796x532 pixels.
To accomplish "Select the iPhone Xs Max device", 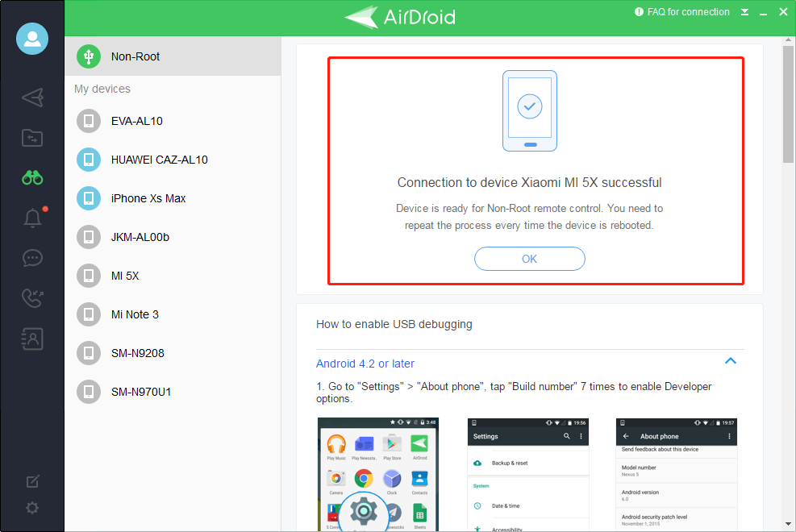I will tap(148, 198).
